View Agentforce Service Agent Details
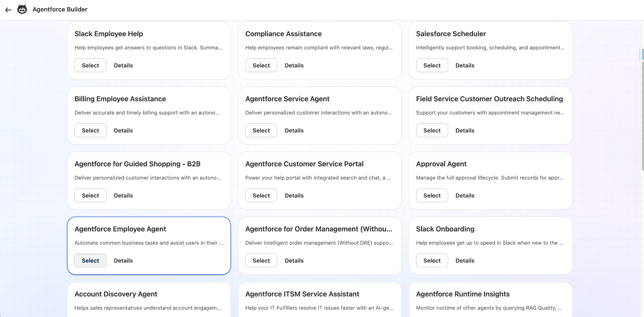 [x=294, y=131]
